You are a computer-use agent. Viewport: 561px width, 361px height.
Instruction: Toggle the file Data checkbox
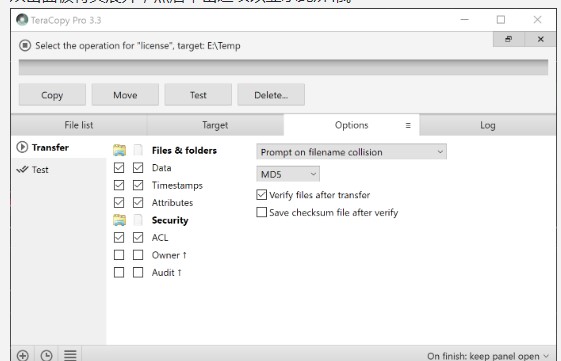pyautogui.click(x=138, y=167)
